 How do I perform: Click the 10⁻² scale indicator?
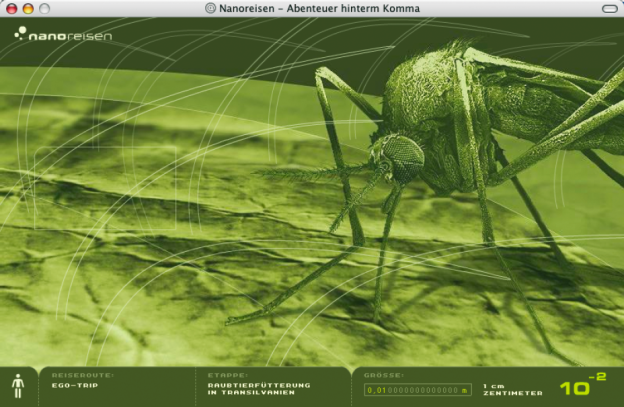583,384
